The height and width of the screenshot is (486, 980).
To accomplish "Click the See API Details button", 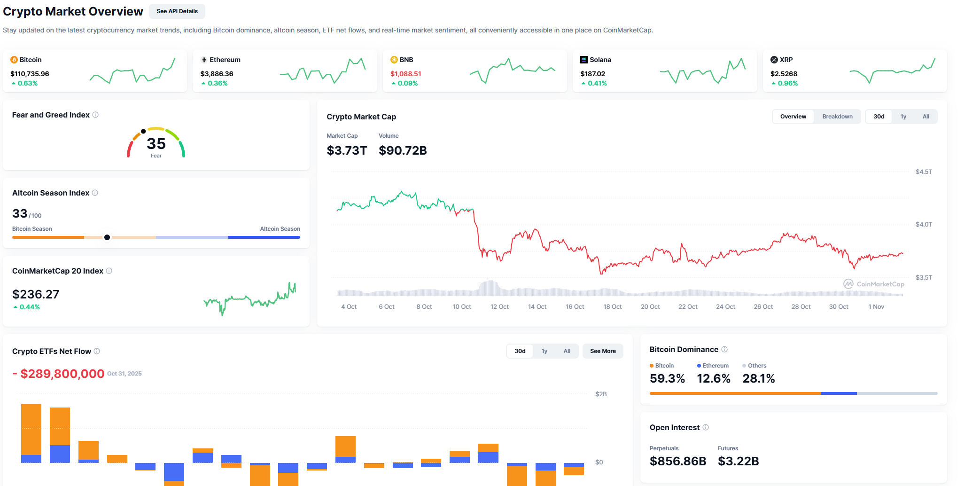I will point(177,11).
